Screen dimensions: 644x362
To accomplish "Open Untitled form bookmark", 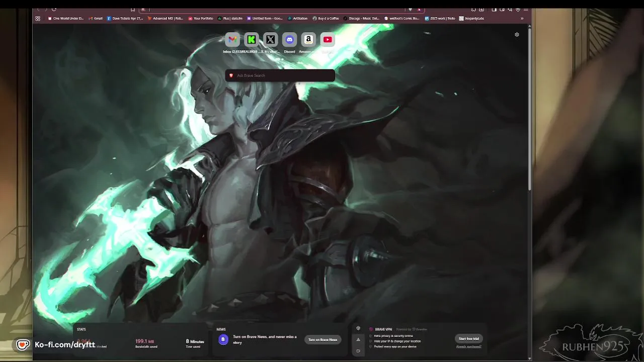I will (x=265, y=19).
